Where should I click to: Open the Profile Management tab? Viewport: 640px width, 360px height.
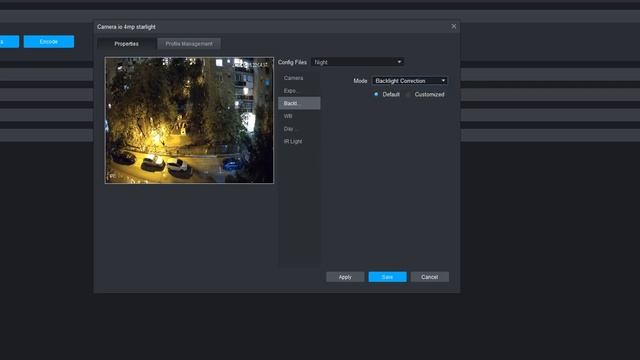coord(189,44)
